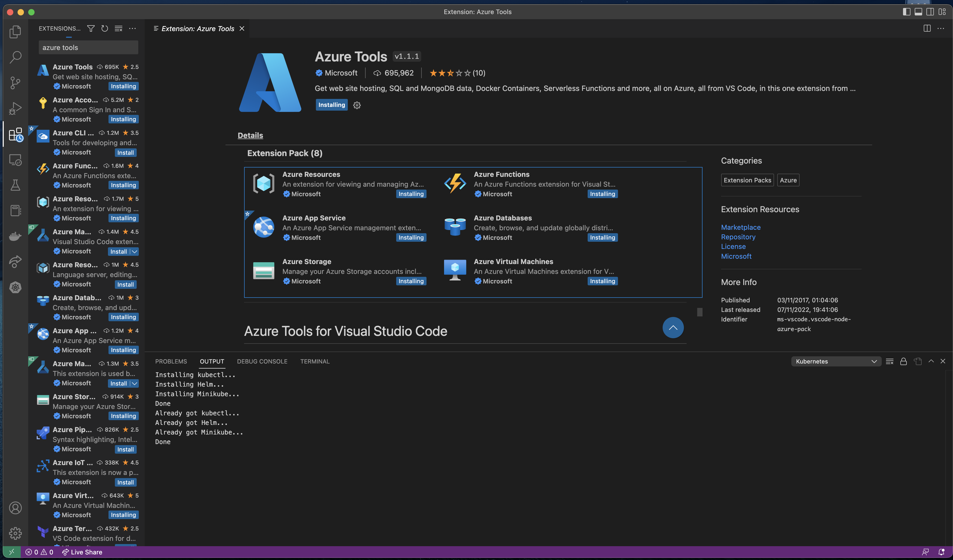Switch to the Output tab
The height and width of the screenshot is (560, 953).
(x=212, y=361)
